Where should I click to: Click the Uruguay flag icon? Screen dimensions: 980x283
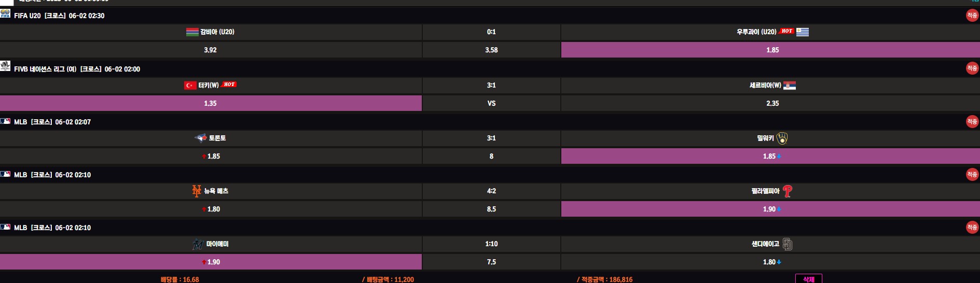(x=802, y=32)
